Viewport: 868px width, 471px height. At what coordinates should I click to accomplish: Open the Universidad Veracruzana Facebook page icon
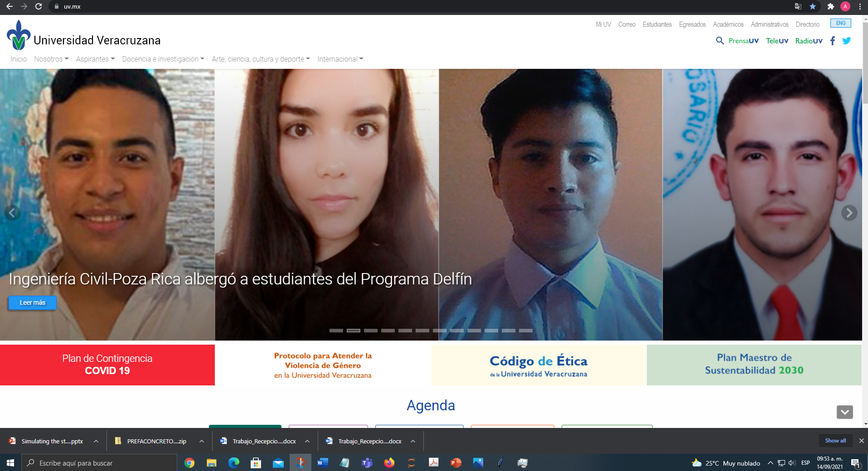pos(833,41)
